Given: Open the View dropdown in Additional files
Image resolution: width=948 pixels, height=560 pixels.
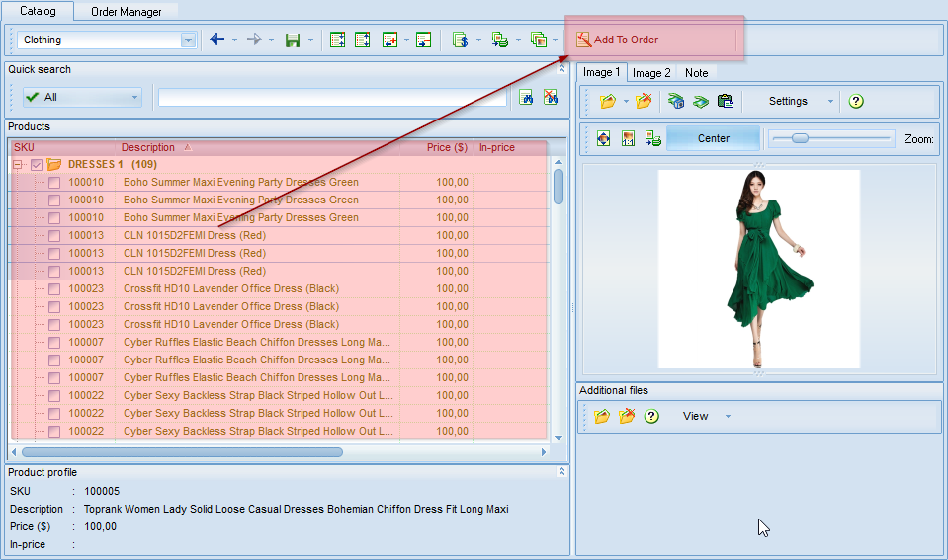Looking at the screenshot, I should (728, 416).
